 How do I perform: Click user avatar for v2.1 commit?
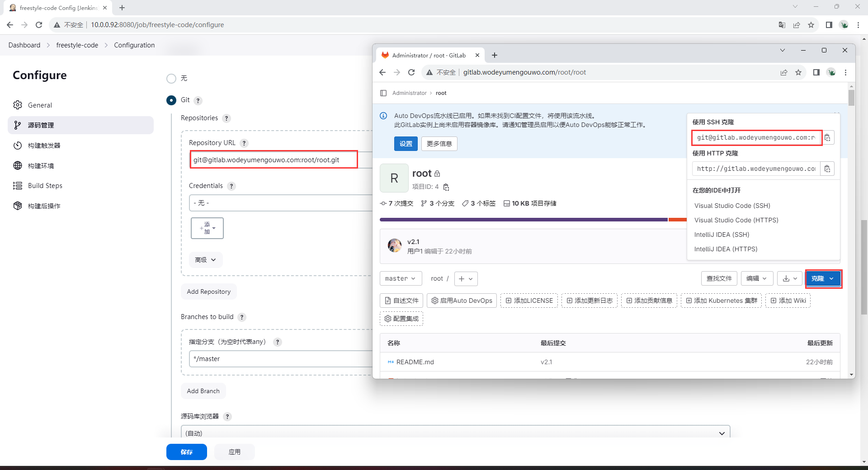coord(395,245)
